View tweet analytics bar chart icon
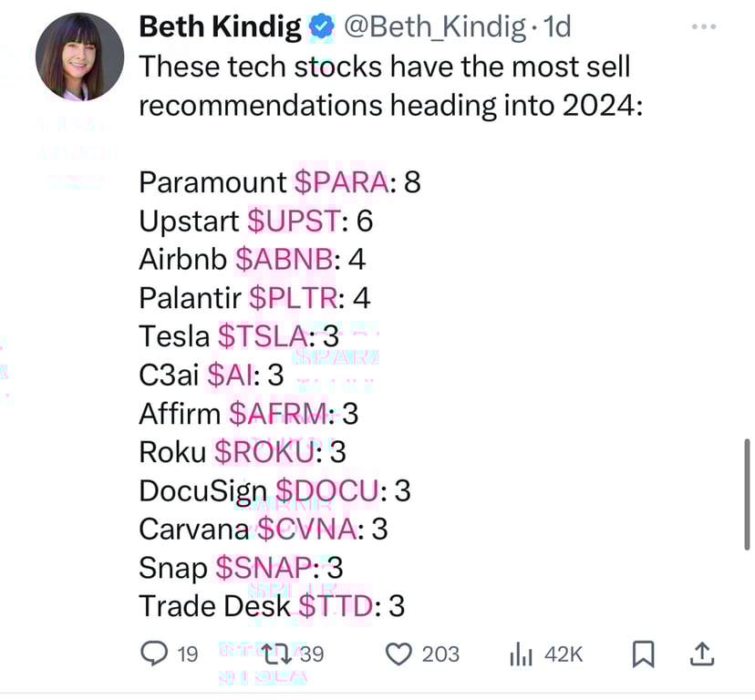The width and height of the screenshot is (755, 700). [x=520, y=653]
